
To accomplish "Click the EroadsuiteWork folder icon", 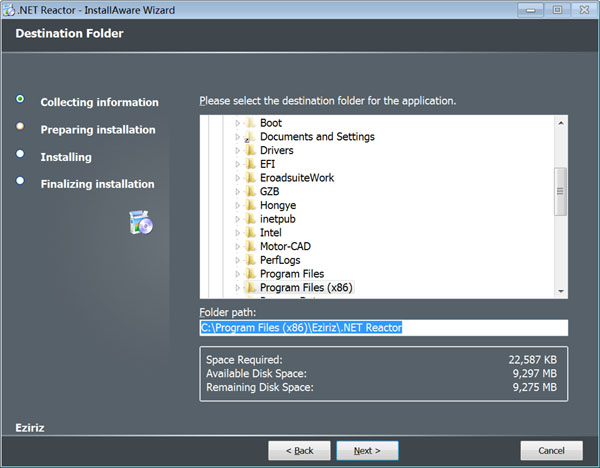I will 250,178.
